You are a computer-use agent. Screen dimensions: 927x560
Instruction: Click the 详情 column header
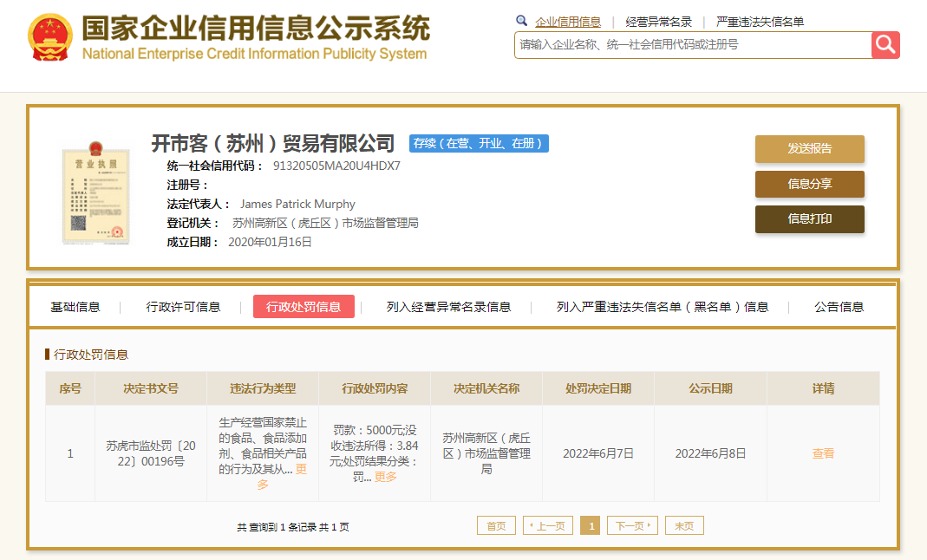(x=823, y=388)
